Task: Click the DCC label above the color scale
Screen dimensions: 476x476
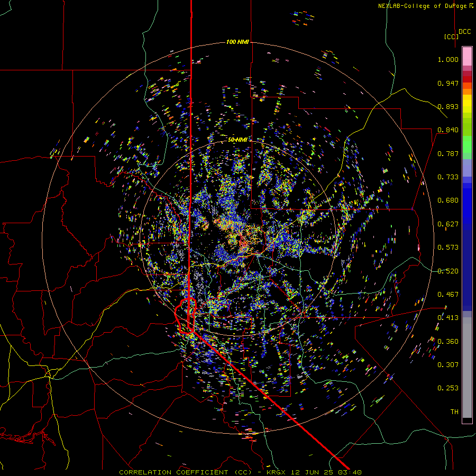Action: (x=464, y=32)
